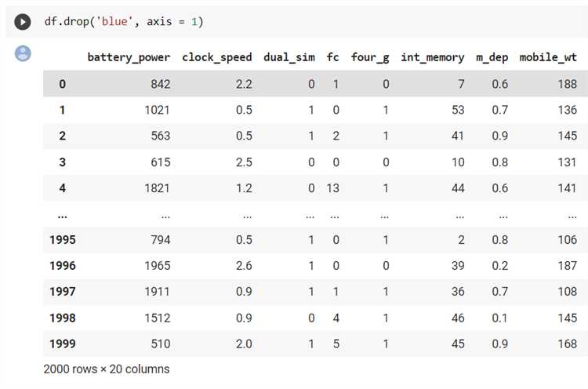Screen dimensions: 588x389
Task: Click the row ellipsis index cell
Action: (62, 216)
